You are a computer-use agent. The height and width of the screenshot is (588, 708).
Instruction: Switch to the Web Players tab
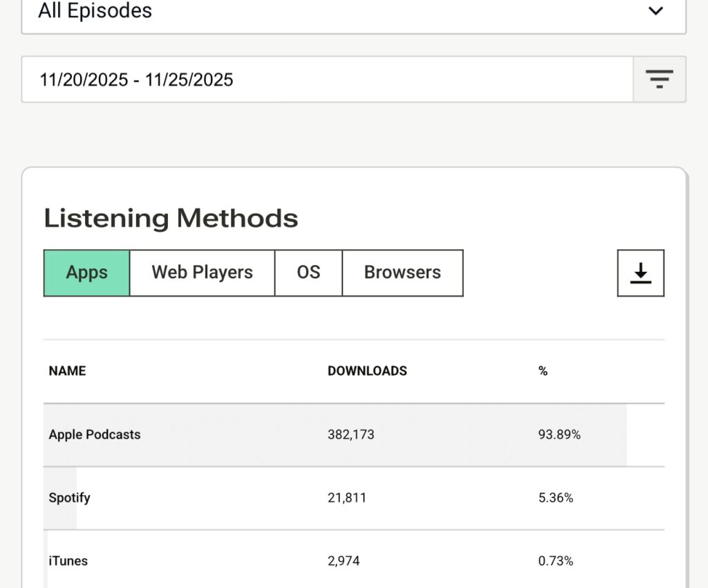click(202, 273)
